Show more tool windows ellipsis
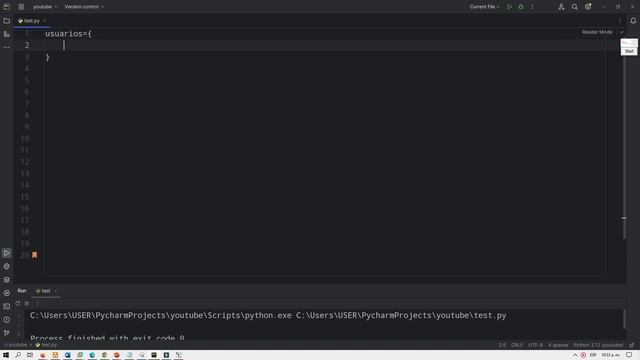This screenshot has height=360, width=640. click(x=7, y=47)
